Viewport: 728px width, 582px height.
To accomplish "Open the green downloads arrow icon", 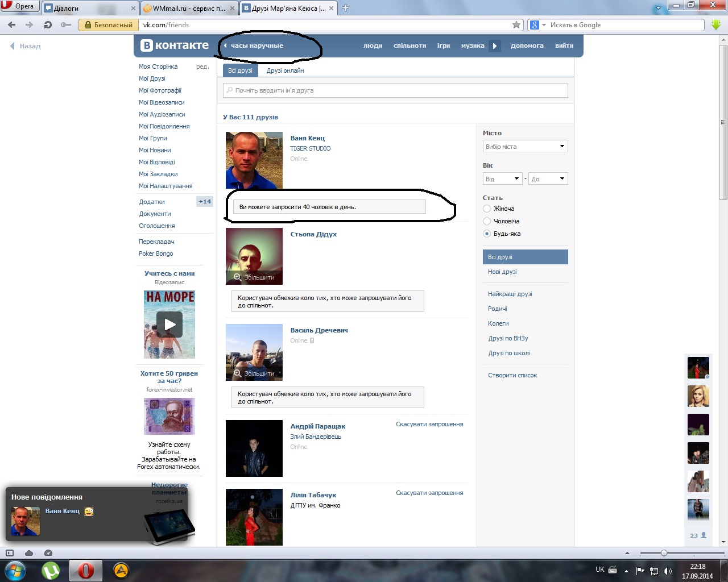I will 716,25.
